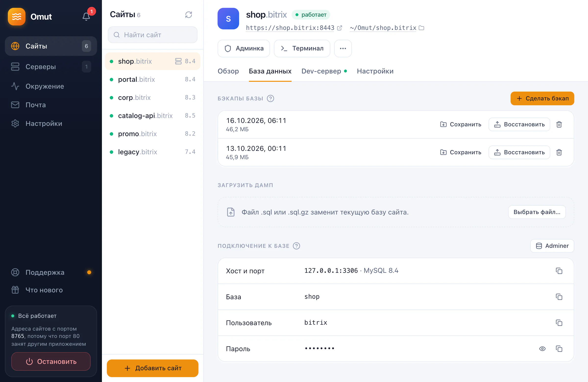588x382 pixels.
Task: Select shop.bitrix in site list
Action: 152,61
